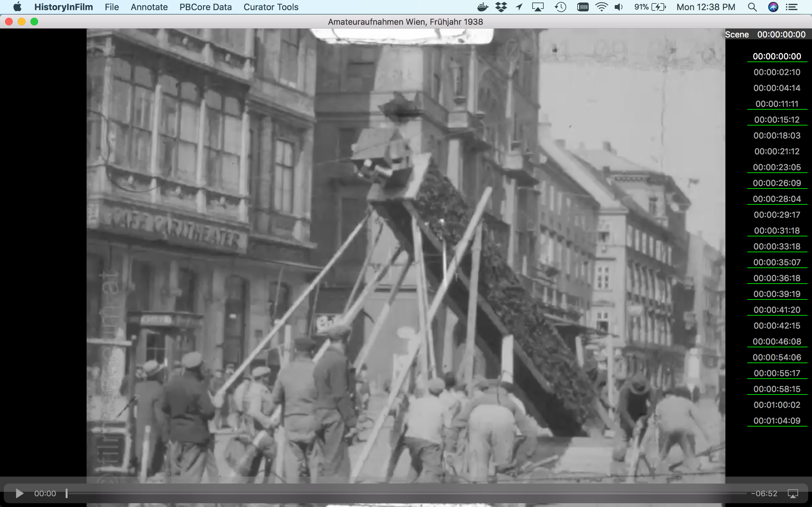
Task: Click the screen mirroring icon in menu bar
Action: pos(538,7)
